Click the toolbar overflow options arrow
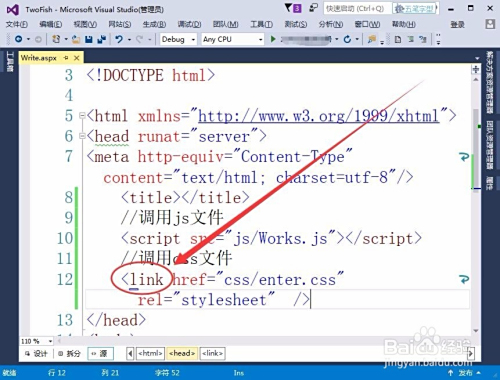Image resolution: width=500 pixels, height=380 pixels. (438, 39)
